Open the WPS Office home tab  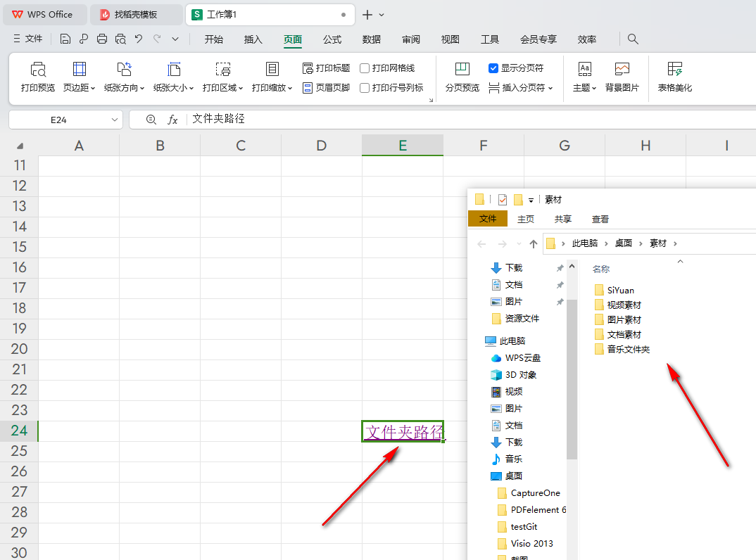pos(44,15)
